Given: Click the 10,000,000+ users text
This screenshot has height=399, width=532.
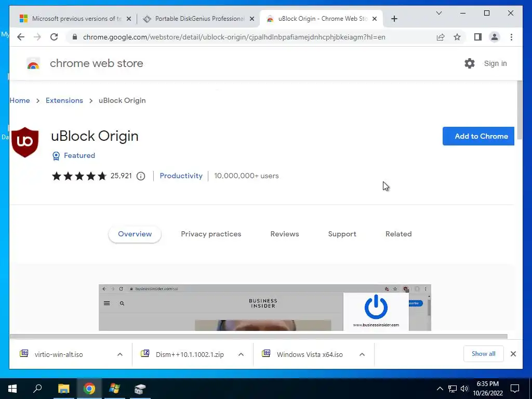Looking at the screenshot, I should tap(246, 176).
